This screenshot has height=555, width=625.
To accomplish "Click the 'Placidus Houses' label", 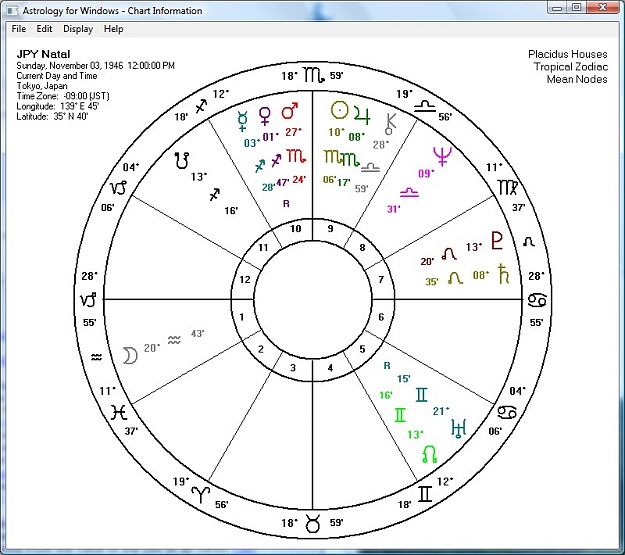I will coord(568,54).
